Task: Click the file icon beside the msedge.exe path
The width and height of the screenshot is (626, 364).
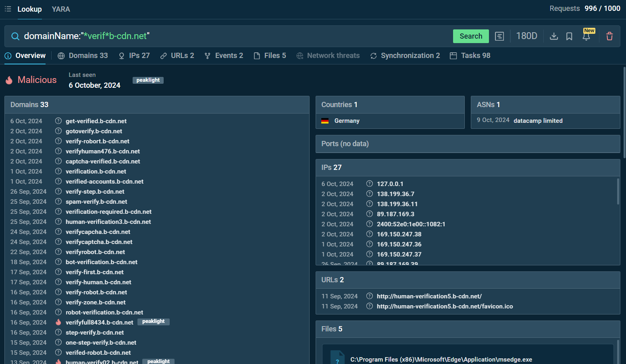Action: [337, 358]
